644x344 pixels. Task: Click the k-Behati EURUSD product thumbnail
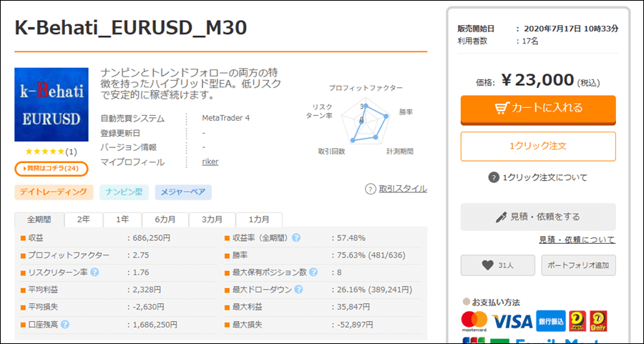52,104
